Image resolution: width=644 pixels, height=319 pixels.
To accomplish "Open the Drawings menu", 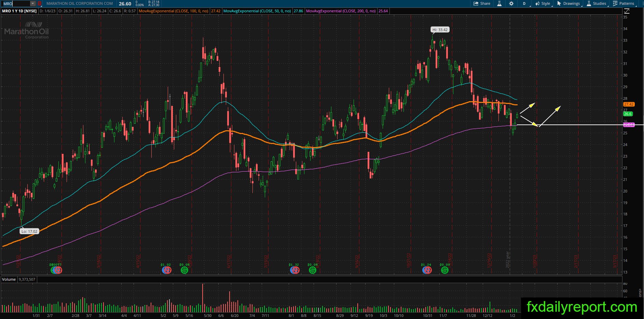I will coord(568,3).
